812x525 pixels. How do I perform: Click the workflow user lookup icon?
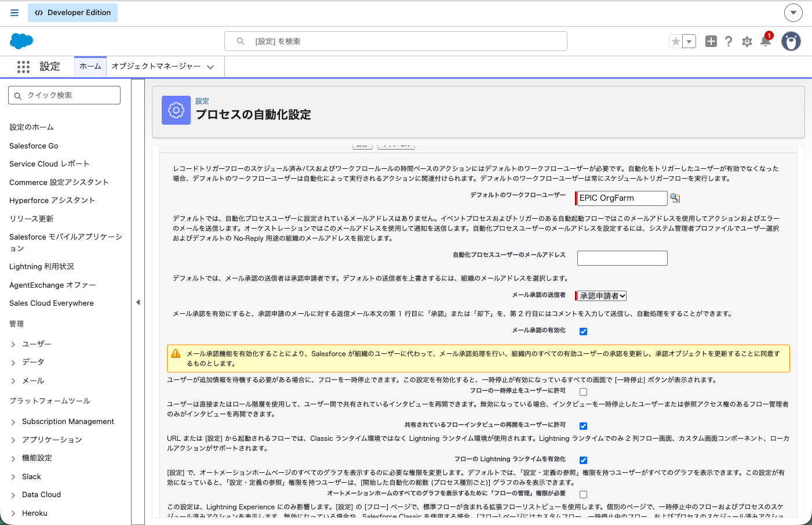(675, 198)
